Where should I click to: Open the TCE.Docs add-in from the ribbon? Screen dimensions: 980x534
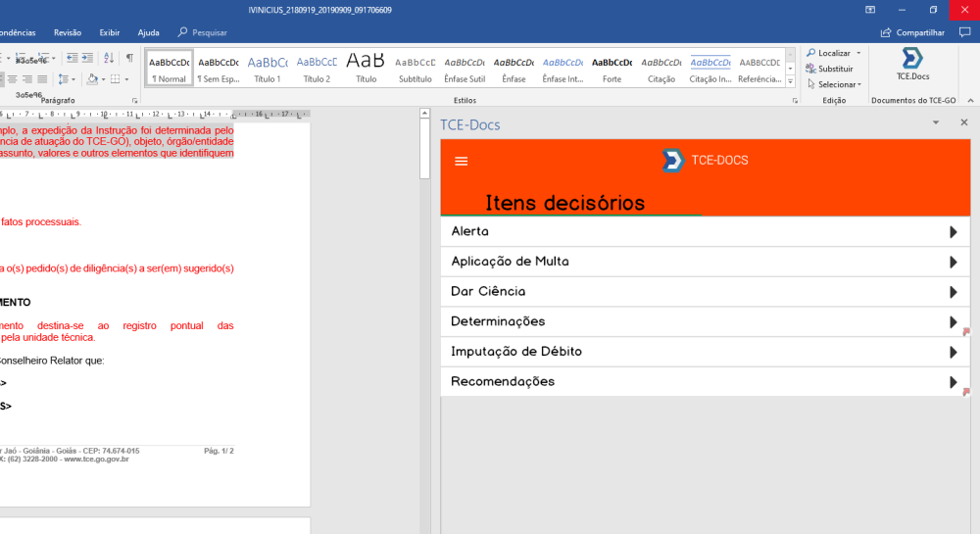pos(912,64)
